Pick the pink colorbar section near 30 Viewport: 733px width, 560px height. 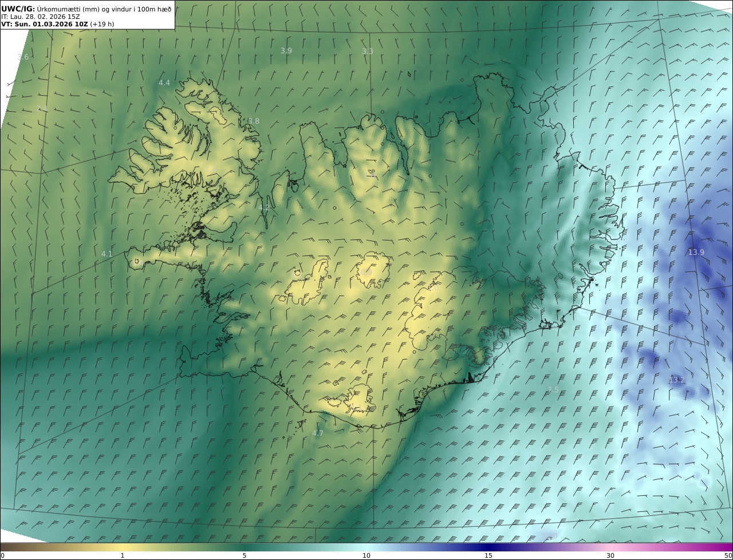click(x=610, y=546)
